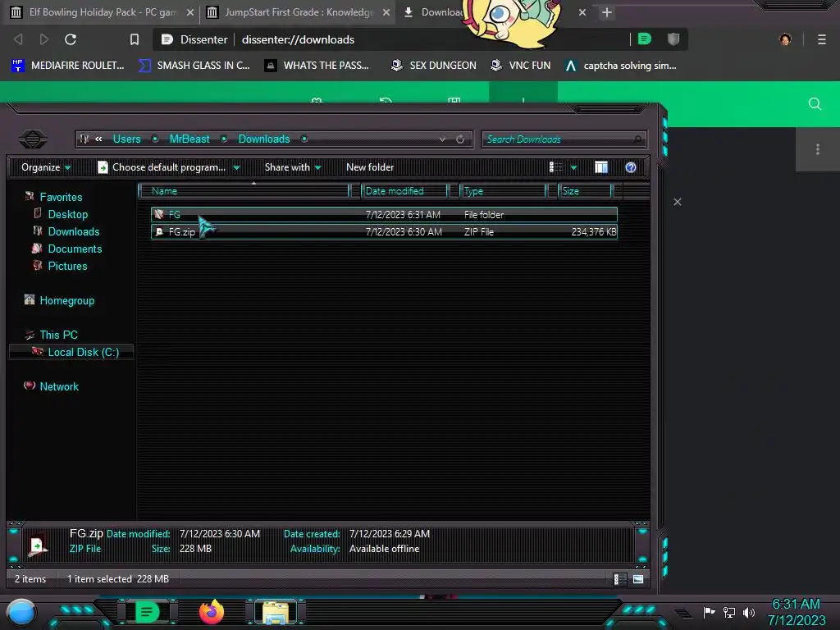
Task: Close the Elf Bowling tab
Action: (x=189, y=12)
